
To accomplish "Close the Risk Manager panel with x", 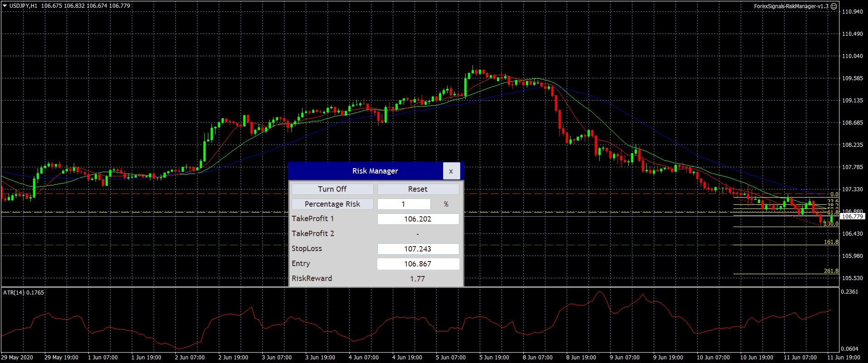I will coord(451,171).
